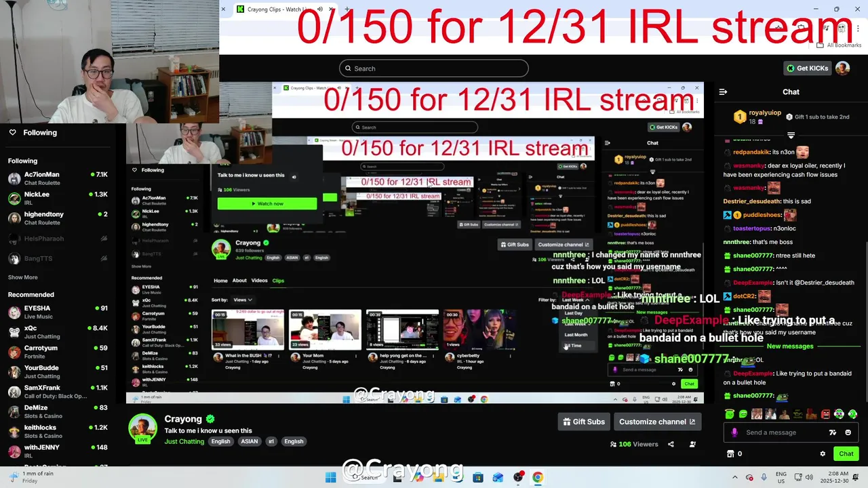
Task: Focus the Search input field
Action: click(433, 68)
